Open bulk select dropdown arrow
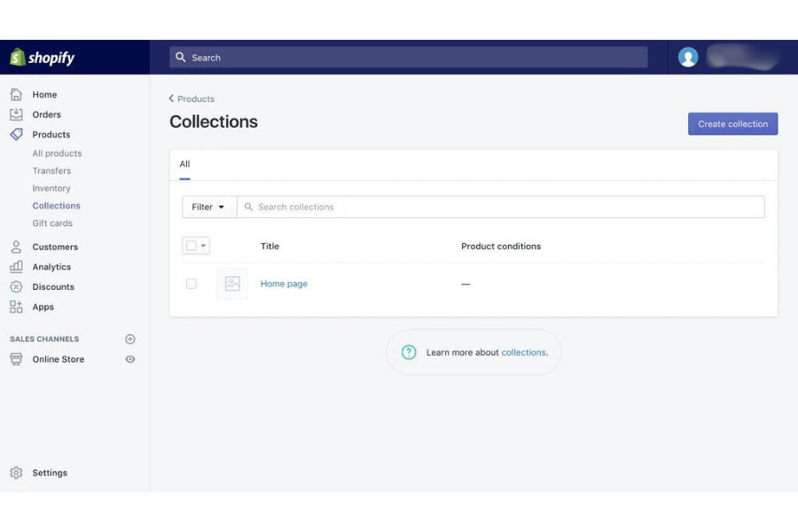The height and width of the screenshot is (532, 798). pos(204,246)
